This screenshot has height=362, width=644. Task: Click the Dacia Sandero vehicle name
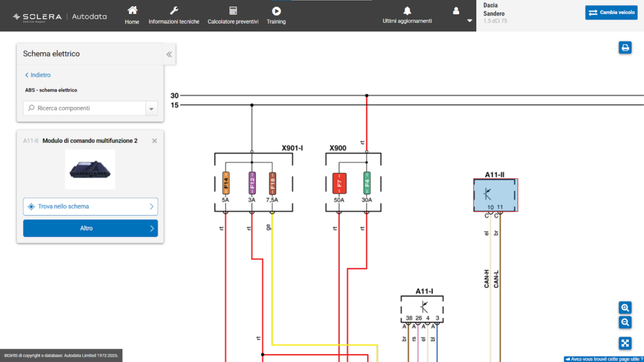click(494, 9)
